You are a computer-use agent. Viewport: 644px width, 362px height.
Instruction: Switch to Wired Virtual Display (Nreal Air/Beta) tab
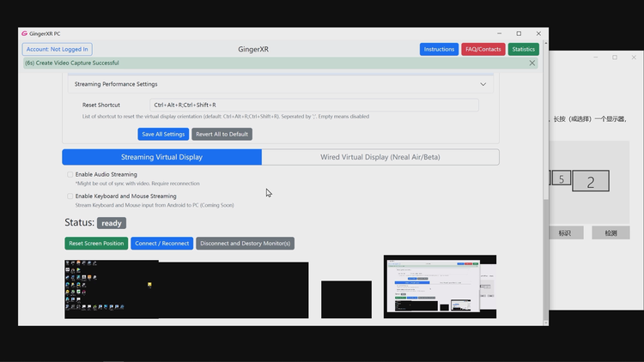380,157
